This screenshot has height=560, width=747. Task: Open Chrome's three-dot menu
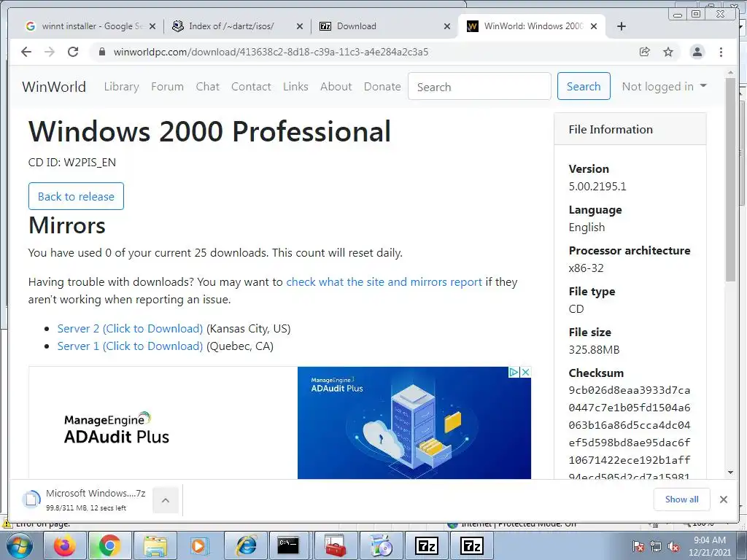click(721, 52)
